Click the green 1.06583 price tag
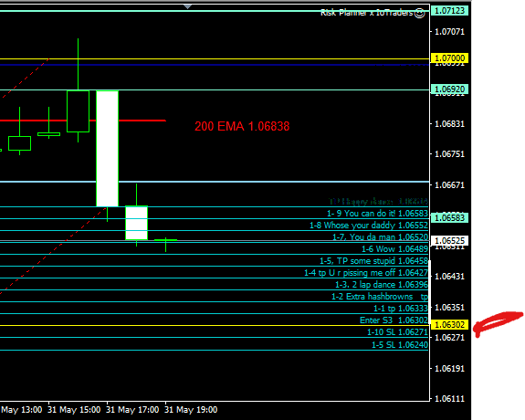Screen dimensions: 525x420 pos(449,217)
